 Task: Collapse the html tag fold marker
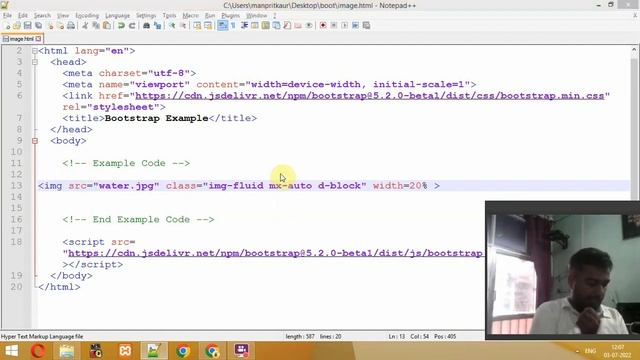35,51
